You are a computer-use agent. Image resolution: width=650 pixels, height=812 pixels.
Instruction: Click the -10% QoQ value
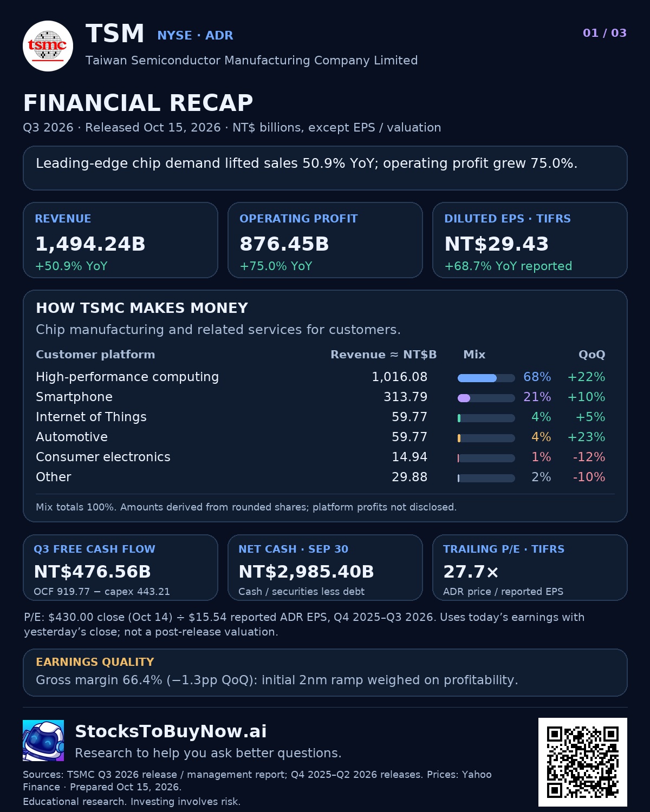point(589,477)
